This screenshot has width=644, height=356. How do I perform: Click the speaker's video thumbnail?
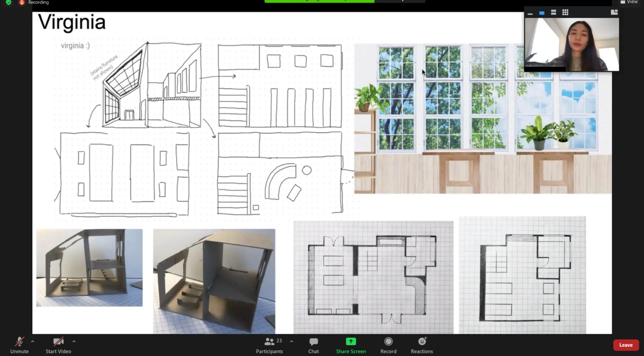tap(572, 44)
